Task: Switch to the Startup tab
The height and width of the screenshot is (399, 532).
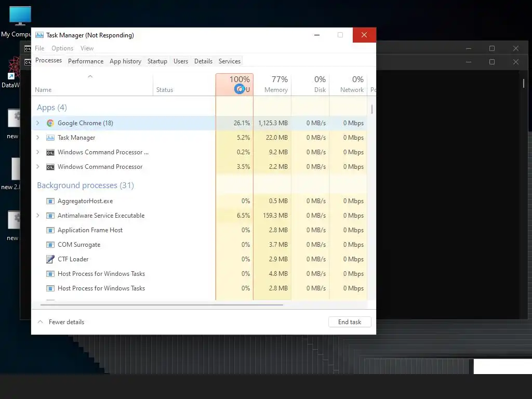Action: [x=157, y=61]
